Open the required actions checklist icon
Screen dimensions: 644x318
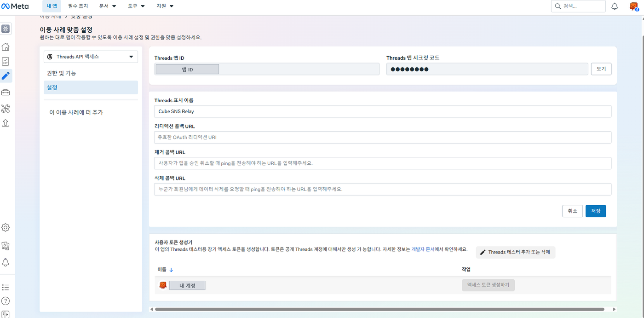6,61
